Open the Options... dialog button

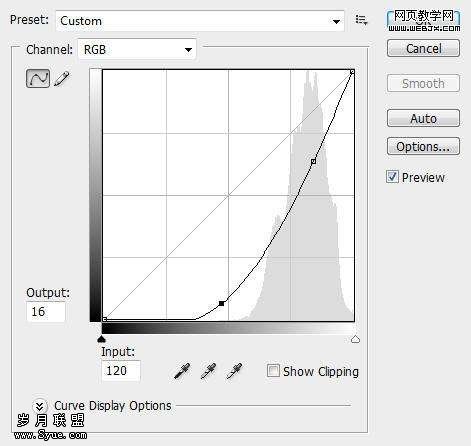(x=423, y=146)
